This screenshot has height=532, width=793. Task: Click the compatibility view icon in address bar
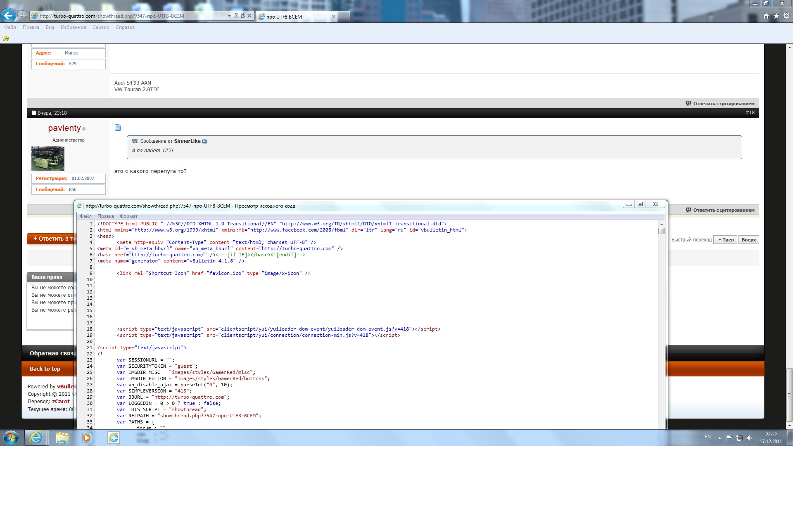point(236,16)
